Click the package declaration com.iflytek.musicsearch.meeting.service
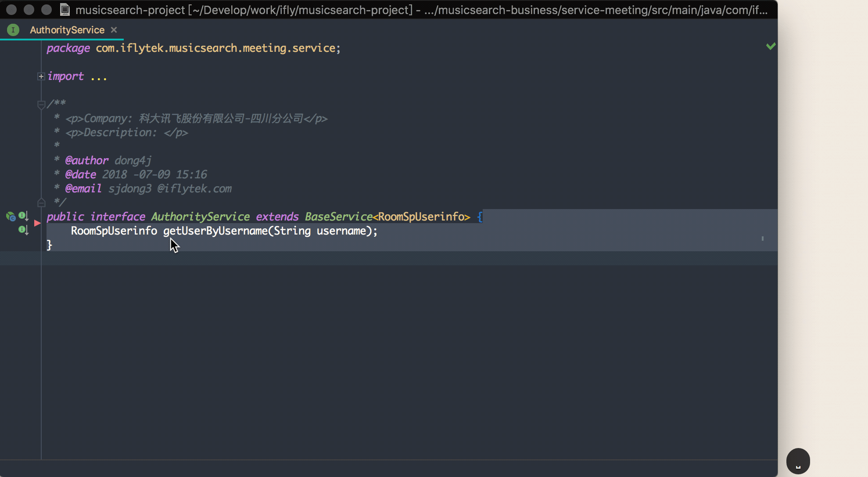This screenshot has height=477, width=868. (x=217, y=48)
